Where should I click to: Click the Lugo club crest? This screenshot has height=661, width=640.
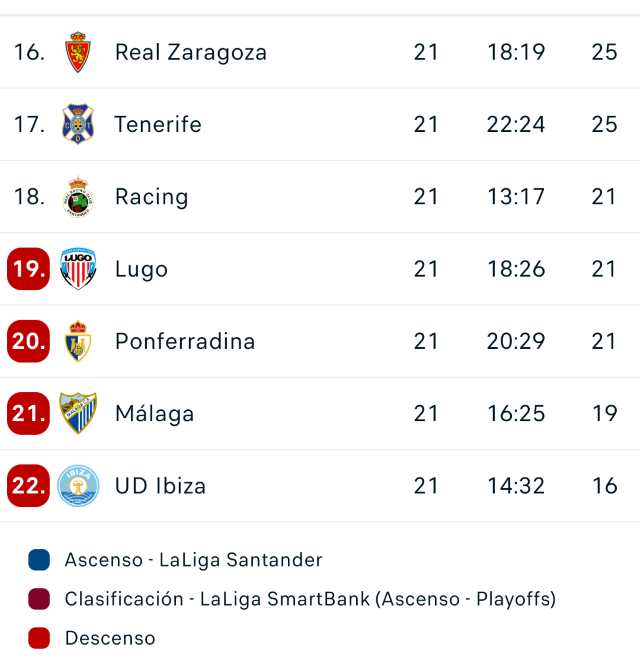(x=78, y=269)
